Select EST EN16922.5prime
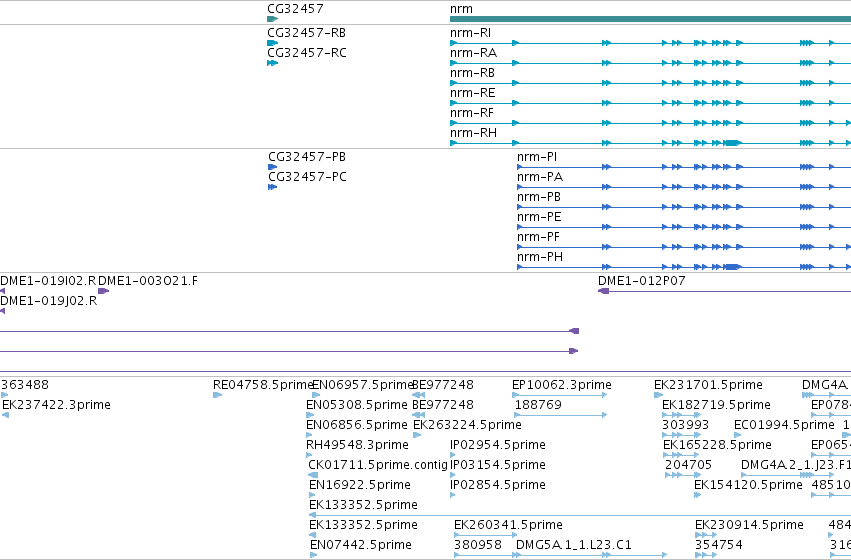The image size is (851, 560). [x=360, y=486]
